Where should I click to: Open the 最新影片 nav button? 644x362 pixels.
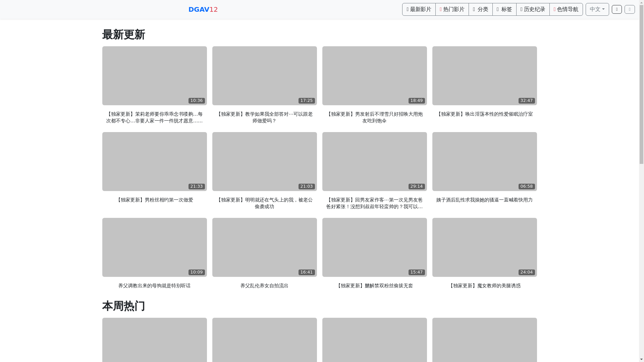419,9
